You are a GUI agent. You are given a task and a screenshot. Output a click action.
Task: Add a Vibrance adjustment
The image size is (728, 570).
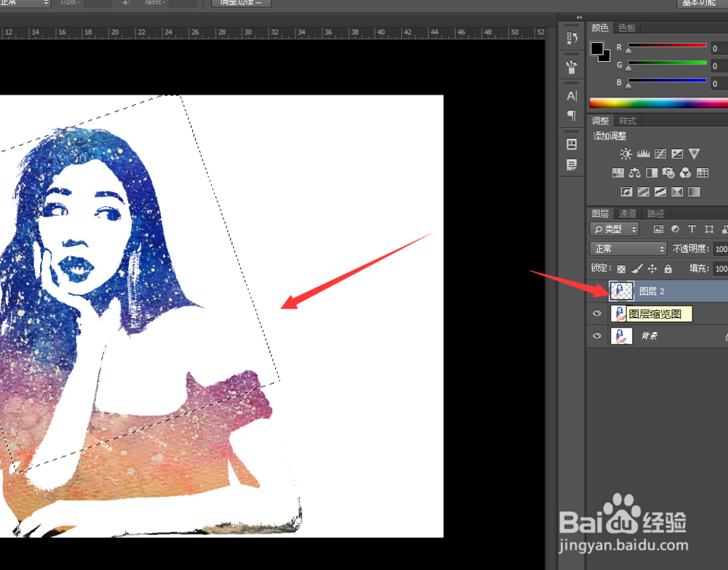point(694,154)
